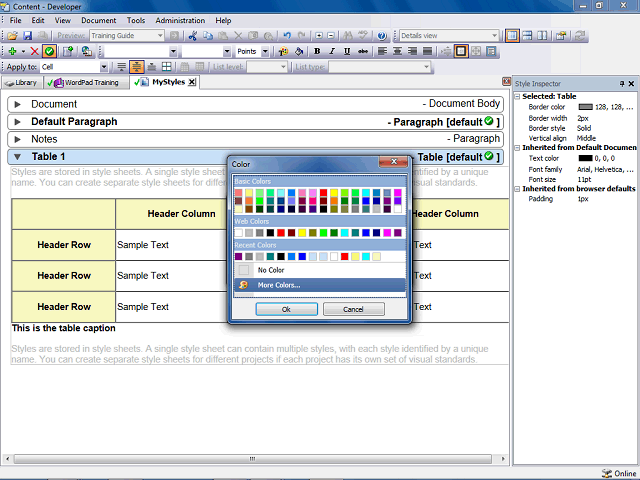Open Help via the blue question mark icon
The width and height of the screenshot is (640, 480).
click(382, 36)
